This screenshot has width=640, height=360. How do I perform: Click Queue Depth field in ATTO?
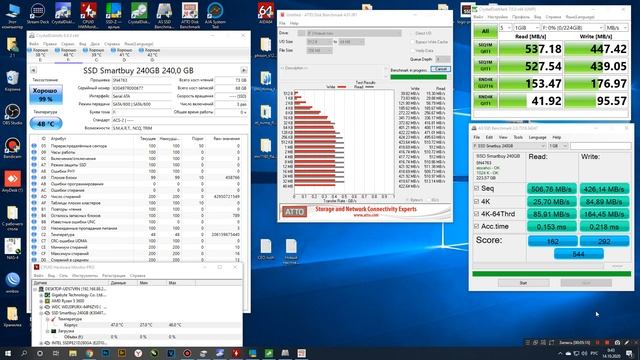442,59
